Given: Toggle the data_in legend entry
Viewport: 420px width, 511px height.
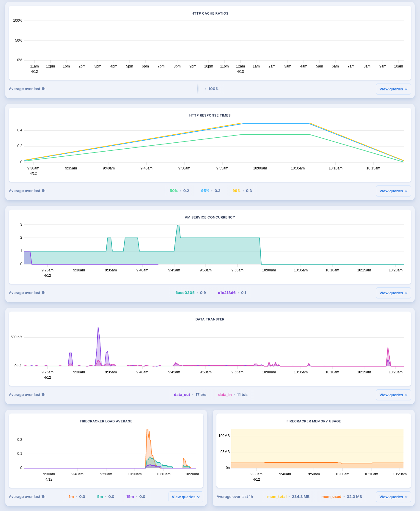Looking at the screenshot, I should (x=225, y=395).
